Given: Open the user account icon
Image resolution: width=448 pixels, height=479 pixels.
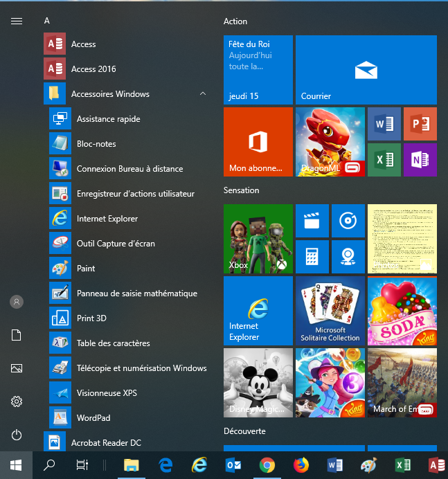Looking at the screenshot, I should (17, 302).
